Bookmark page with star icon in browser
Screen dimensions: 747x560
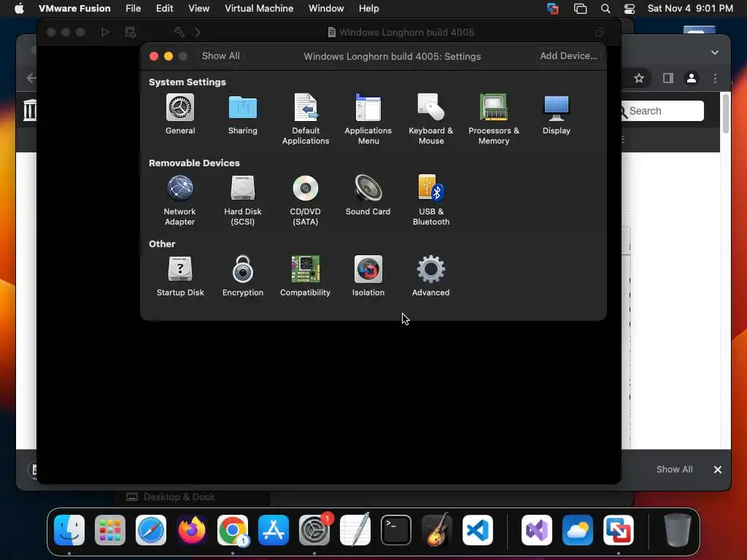point(639,78)
